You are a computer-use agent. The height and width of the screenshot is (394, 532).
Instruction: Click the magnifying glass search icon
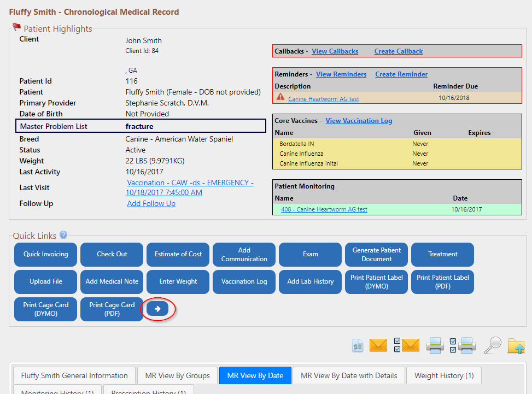pos(493,345)
